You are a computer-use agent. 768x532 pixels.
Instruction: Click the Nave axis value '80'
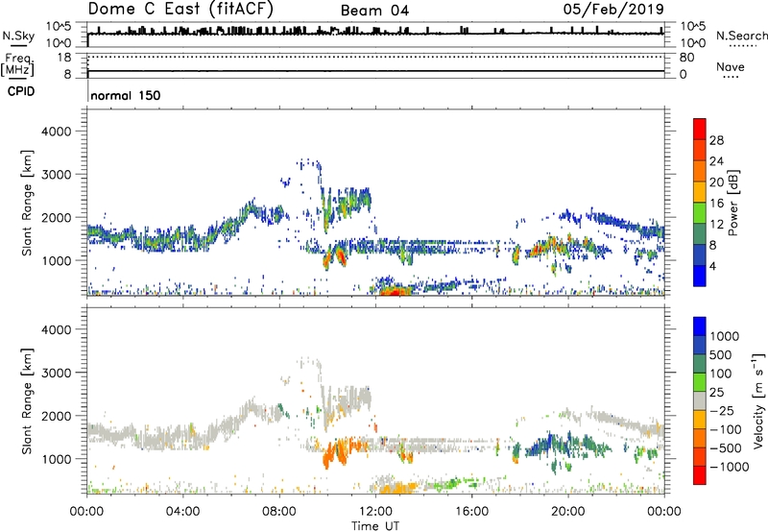tap(686, 58)
